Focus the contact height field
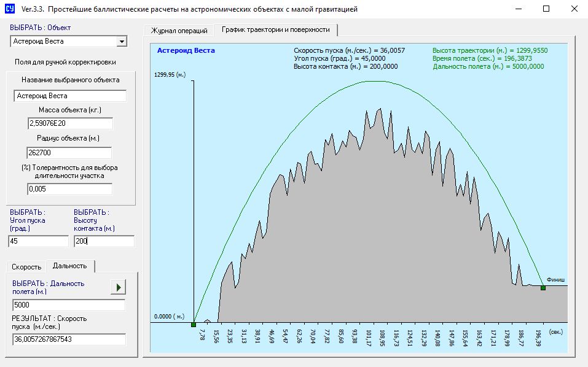The image size is (588, 367). click(x=103, y=241)
